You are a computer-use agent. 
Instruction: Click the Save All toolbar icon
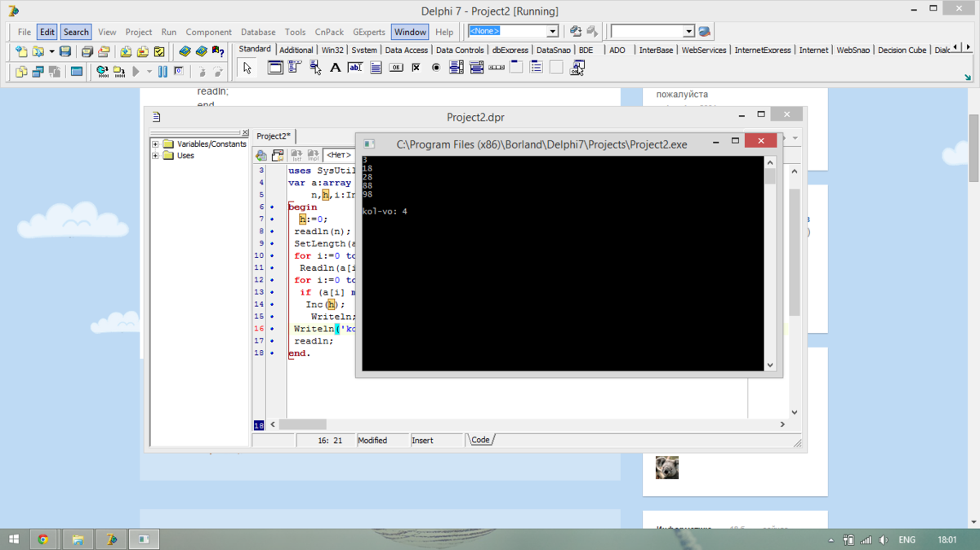coord(87,52)
